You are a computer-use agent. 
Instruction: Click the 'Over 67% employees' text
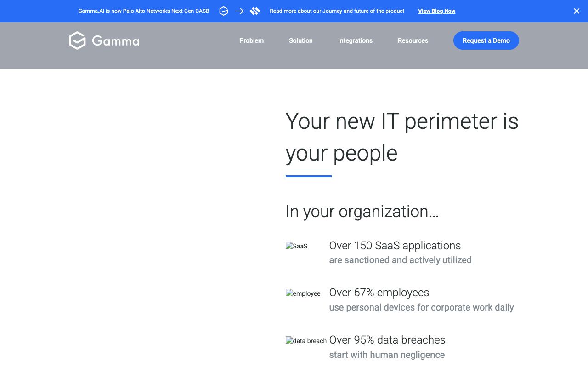[x=379, y=293]
